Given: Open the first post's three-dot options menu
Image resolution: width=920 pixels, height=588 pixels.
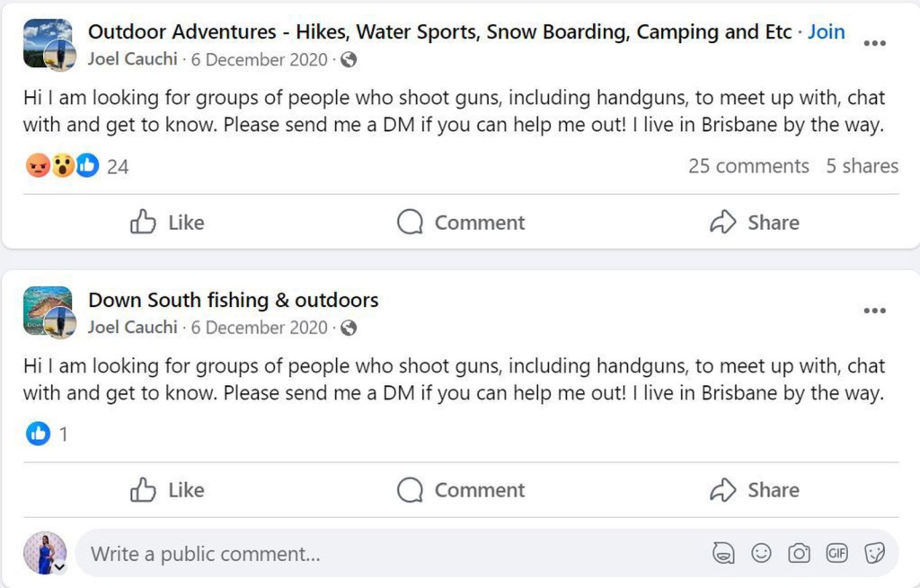Looking at the screenshot, I should (x=874, y=43).
